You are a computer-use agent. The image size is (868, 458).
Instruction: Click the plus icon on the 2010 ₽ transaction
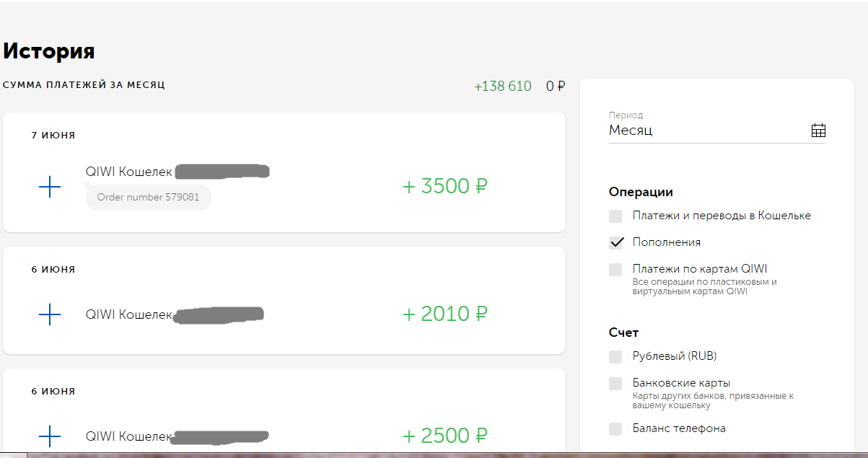(x=49, y=314)
